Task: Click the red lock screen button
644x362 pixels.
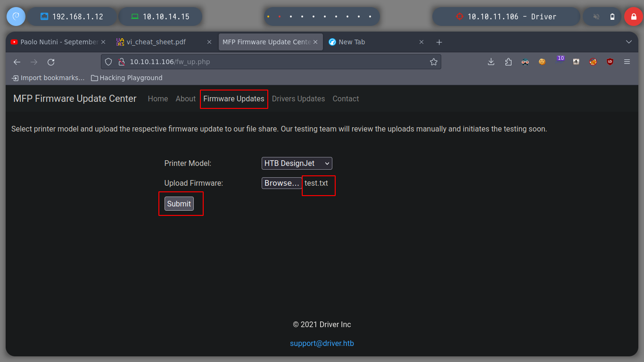Action: tap(633, 16)
